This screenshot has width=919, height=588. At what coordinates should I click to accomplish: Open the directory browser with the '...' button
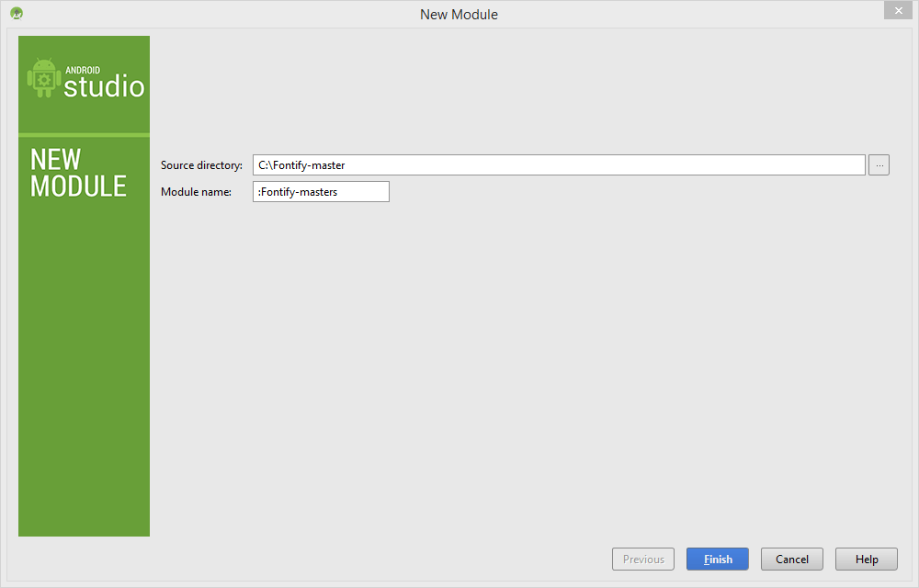879,164
